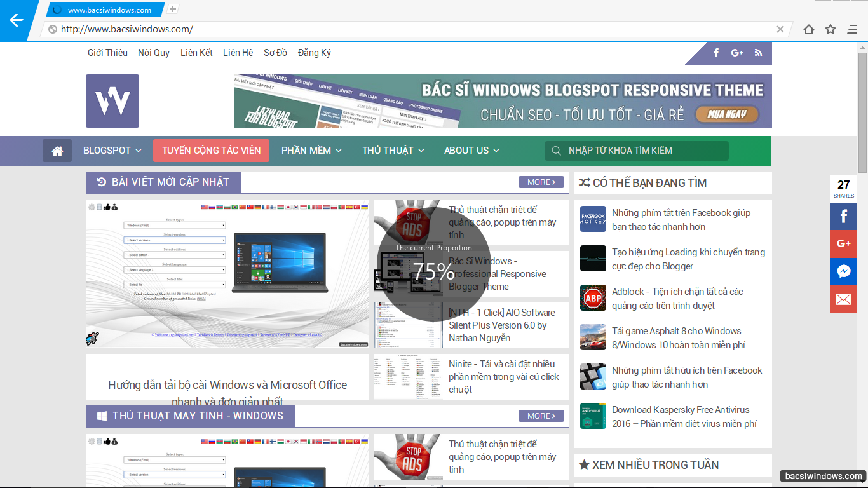Click the search magnifier icon
Image resolution: width=868 pixels, height=488 pixels.
click(556, 151)
